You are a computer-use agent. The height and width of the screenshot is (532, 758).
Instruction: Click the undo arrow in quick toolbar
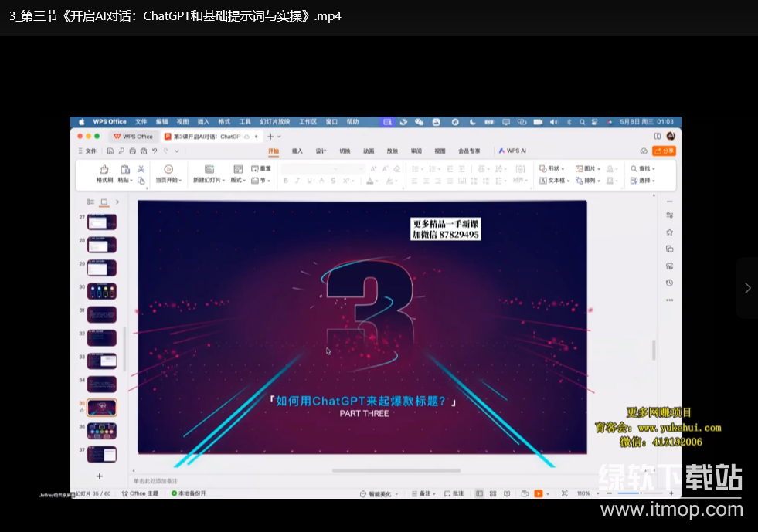coord(155,151)
